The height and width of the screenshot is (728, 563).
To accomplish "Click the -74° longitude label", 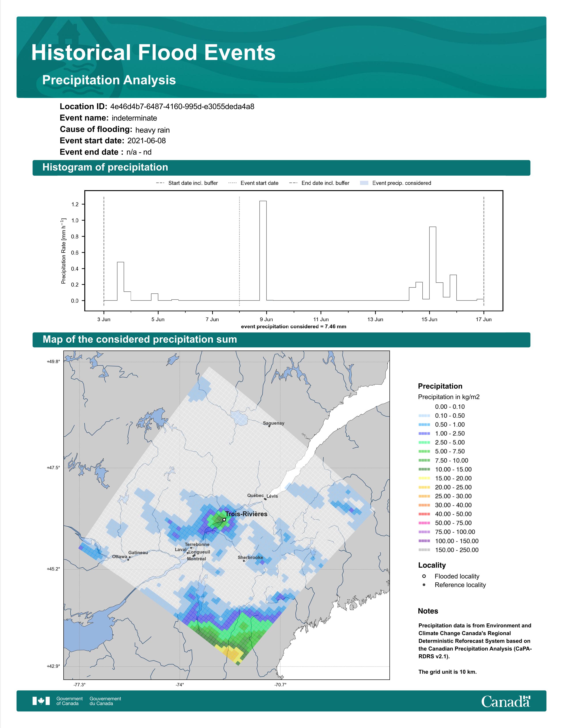I will click(x=180, y=685).
